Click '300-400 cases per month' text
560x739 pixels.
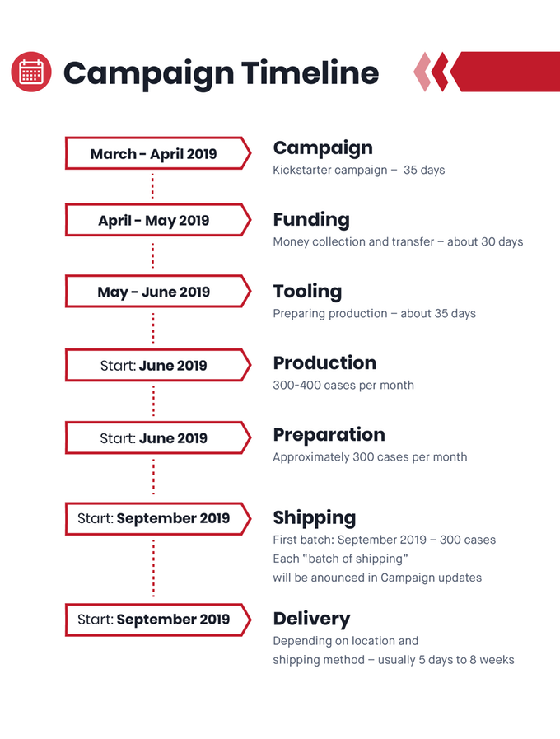343,385
